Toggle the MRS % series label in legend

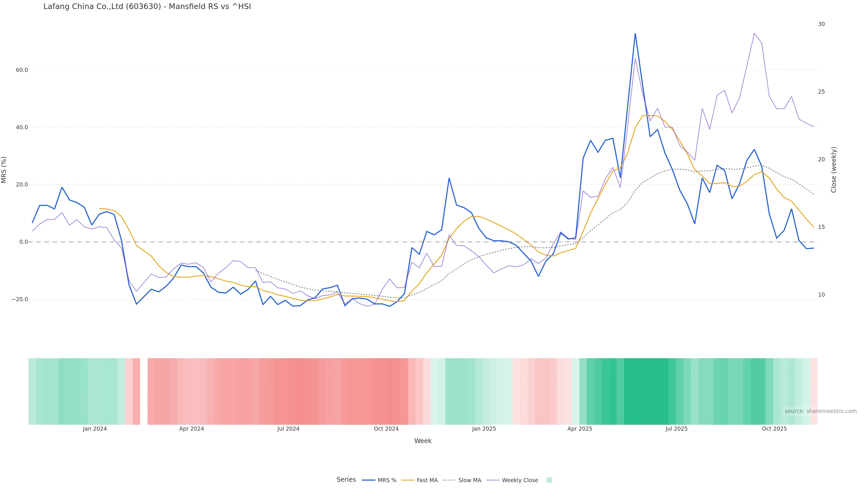387,480
